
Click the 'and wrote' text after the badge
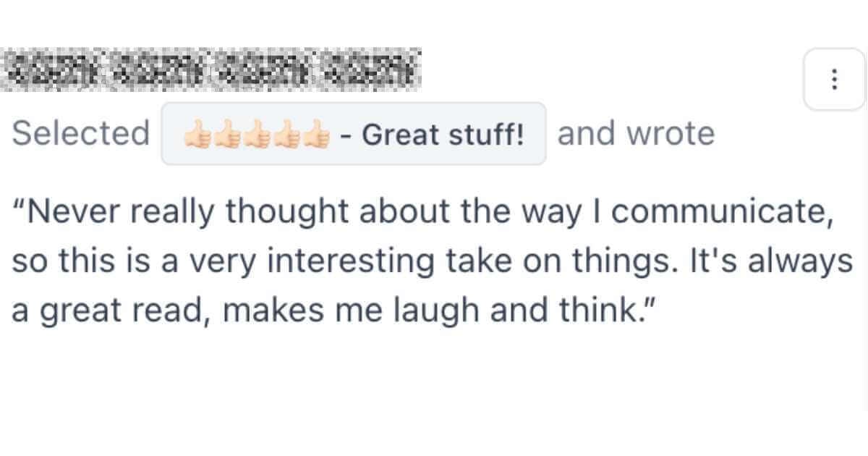[636, 134]
